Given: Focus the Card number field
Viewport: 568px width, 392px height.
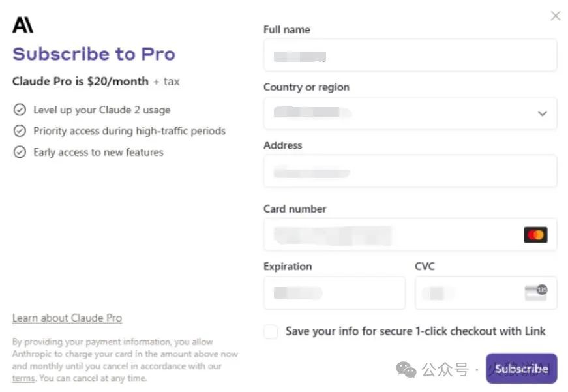Looking at the screenshot, I should 410,234.
